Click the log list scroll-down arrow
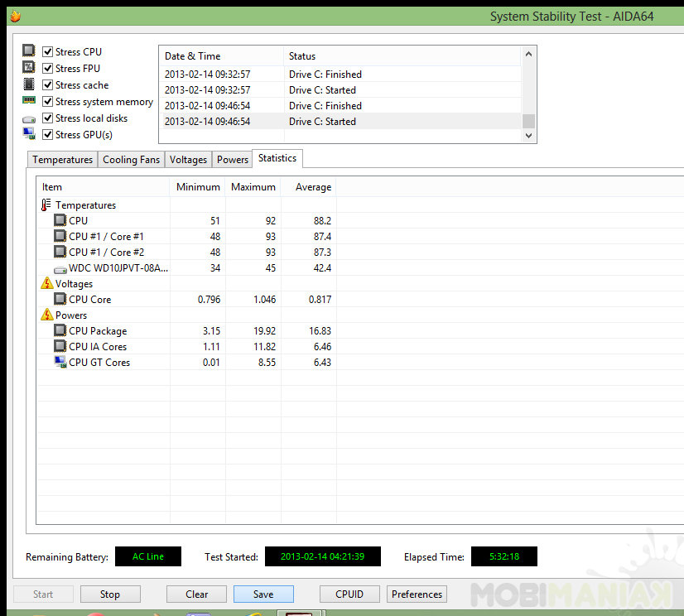The height and width of the screenshot is (616, 684). click(x=528, y=136)
